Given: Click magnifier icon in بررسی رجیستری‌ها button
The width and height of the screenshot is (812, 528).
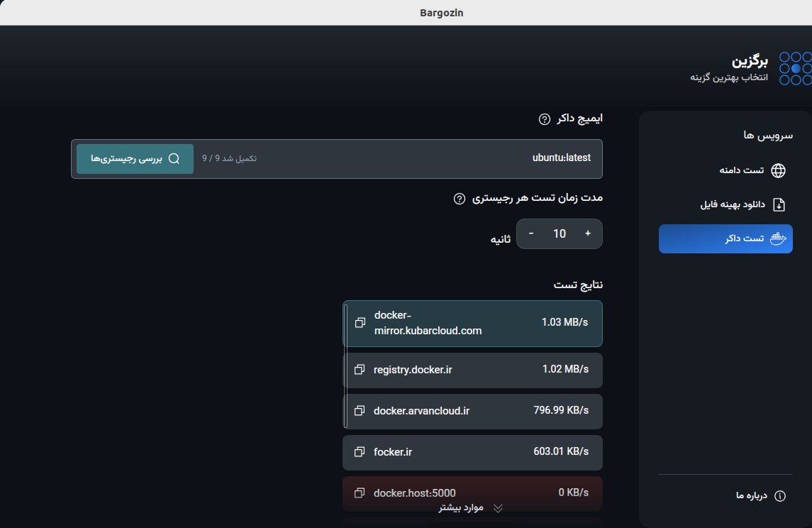Looking at the screenshot, I should point(174,158).
